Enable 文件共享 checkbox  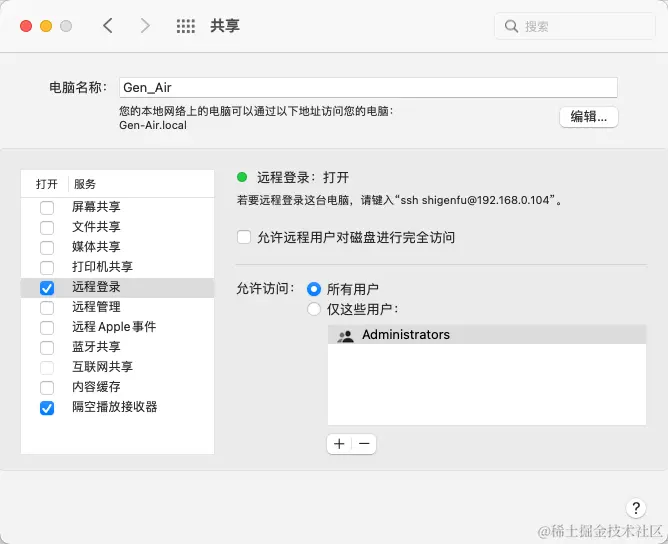[x=47, y=228]
